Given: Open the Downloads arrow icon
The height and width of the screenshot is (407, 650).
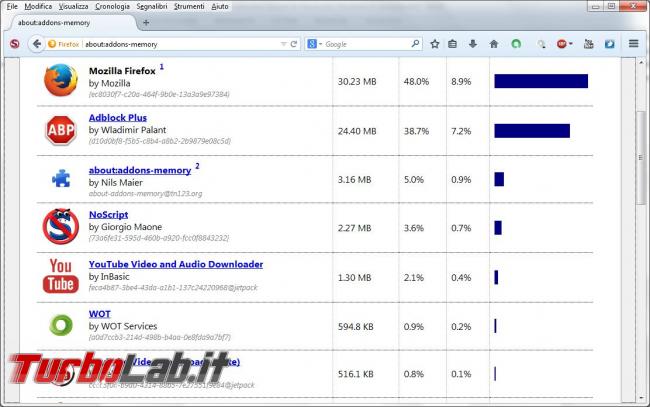Looking at the screenshot, I should tap(473, 44).
